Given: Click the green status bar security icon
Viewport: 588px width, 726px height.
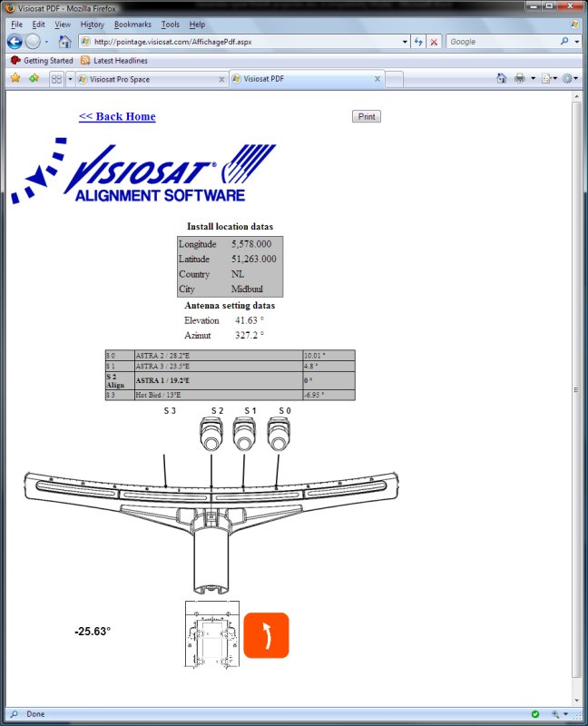Looking at the screenshot, I should click(535, 714).
